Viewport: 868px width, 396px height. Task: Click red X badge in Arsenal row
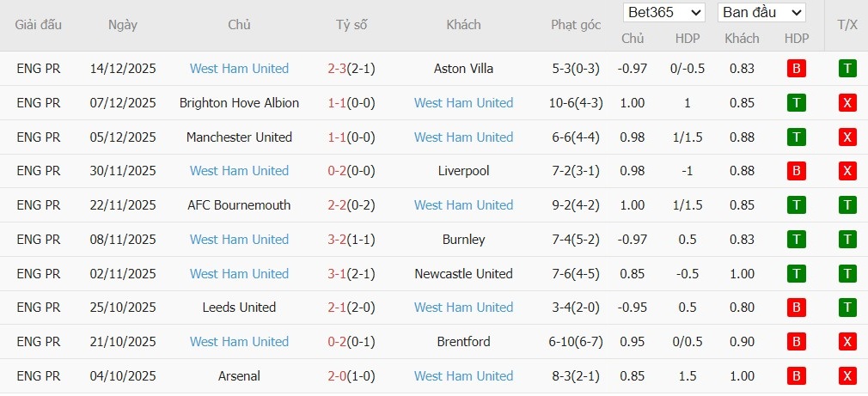point(847,376)
